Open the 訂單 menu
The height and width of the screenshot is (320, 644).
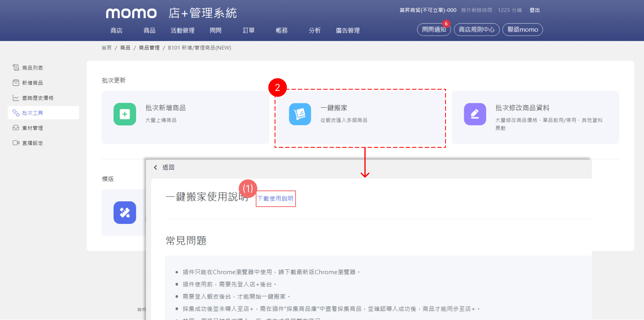pyautogui.click(x=249, y=31)
